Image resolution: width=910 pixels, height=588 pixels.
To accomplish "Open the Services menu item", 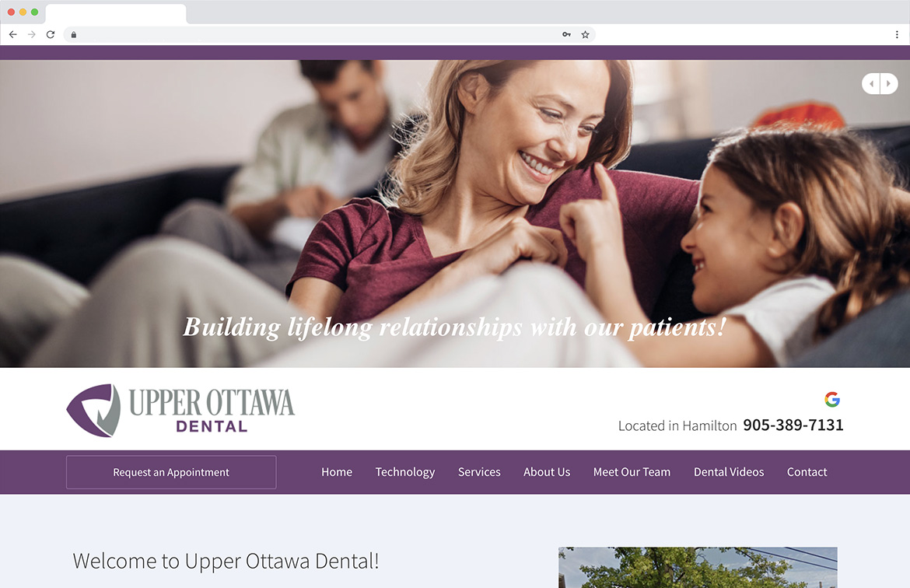I will click(479, 472).
